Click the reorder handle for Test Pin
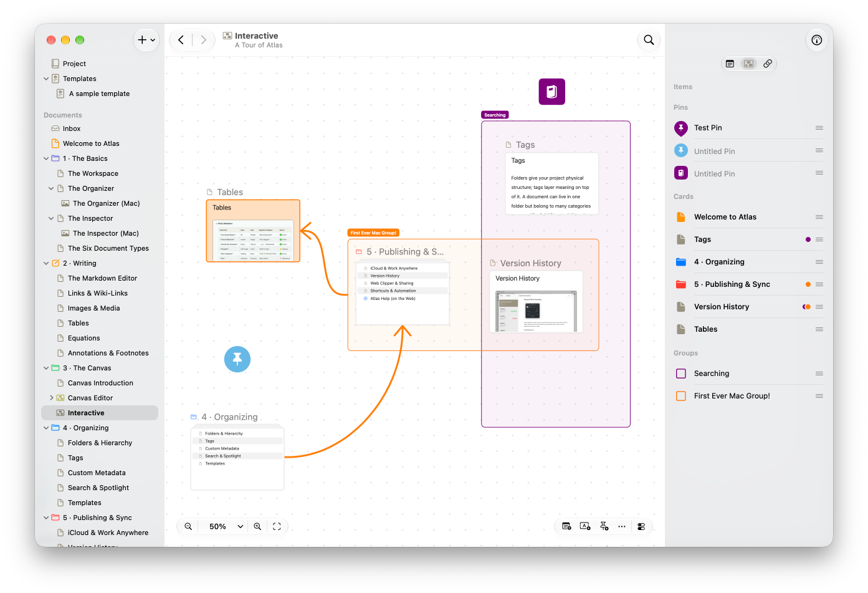The width and height of the screenshot is (868, 593). pos(819,128)
